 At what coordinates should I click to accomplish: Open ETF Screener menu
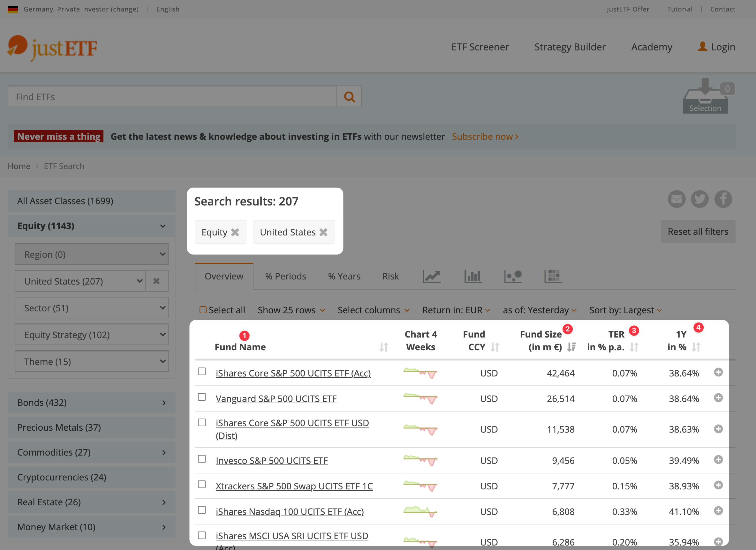tap(480, 47)
